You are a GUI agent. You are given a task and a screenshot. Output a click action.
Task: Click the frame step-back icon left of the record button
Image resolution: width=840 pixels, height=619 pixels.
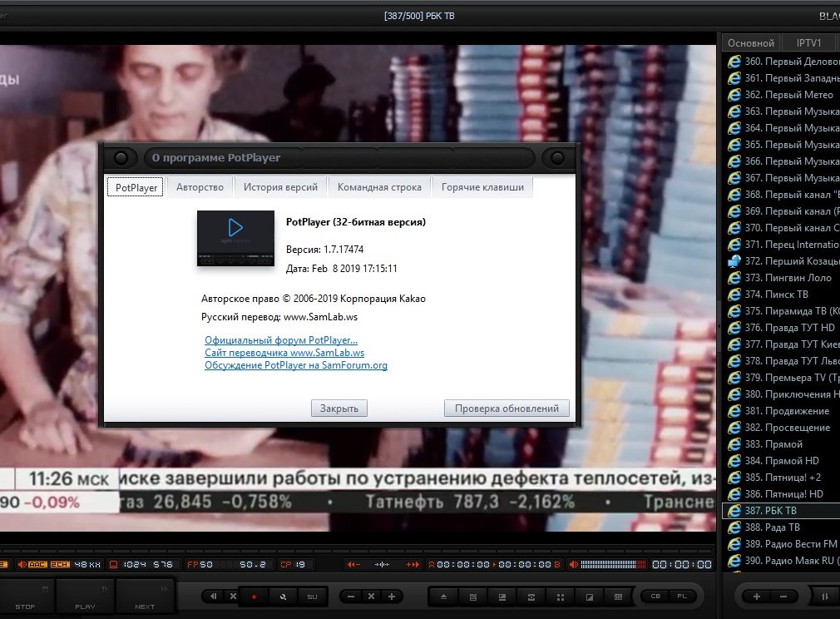point(214,596)
